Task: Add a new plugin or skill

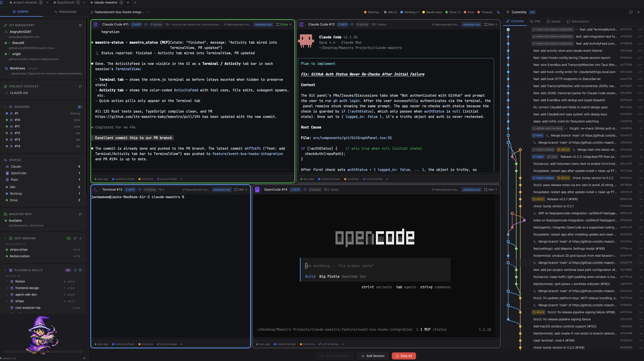Action: (x=80, y=270)
